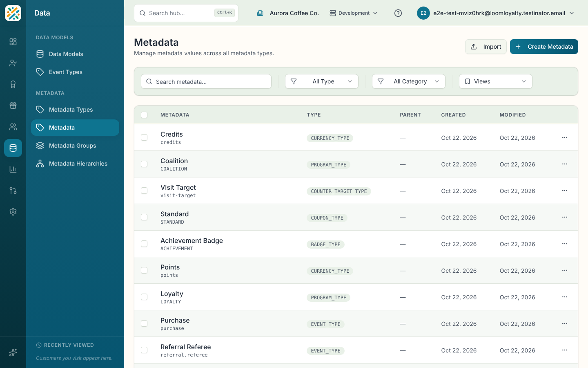This screenshot has width=588, height=368.
Task: Check the Referral Referee row checkbox
Action: 144,350
